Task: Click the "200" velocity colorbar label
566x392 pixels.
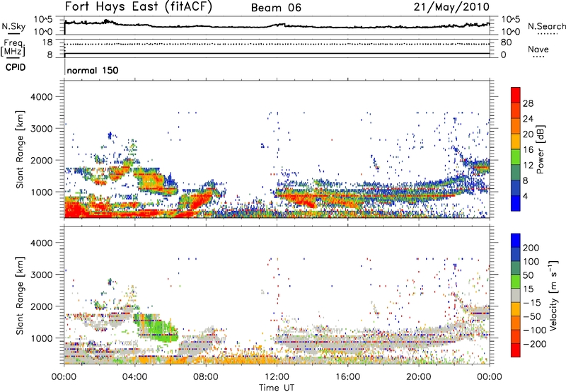Action: (531, 248)
